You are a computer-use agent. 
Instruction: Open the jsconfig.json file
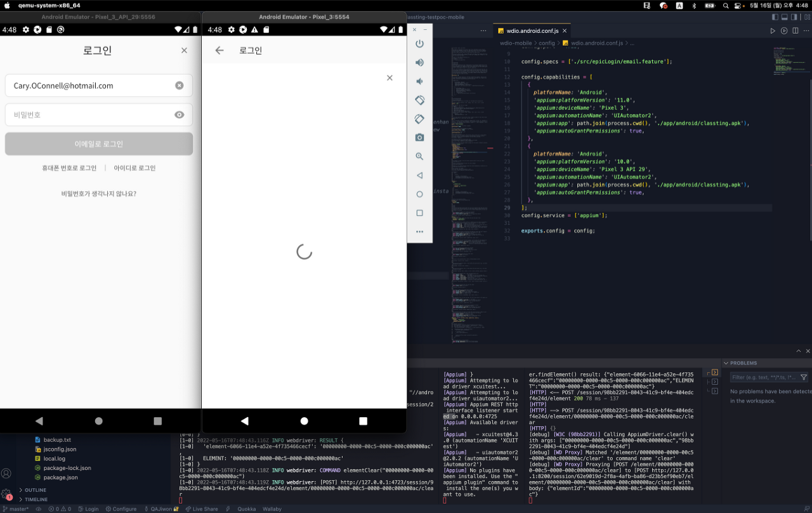click(60, 449)
